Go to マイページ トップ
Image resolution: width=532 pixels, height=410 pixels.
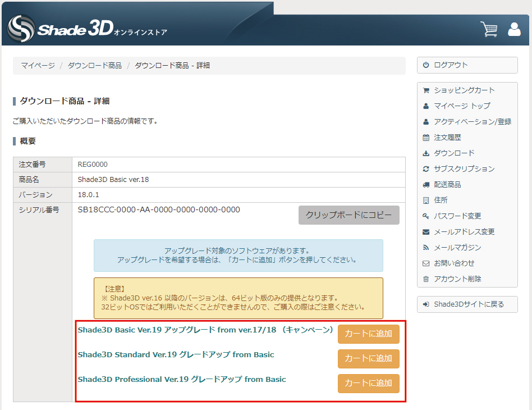pos(462,106)
